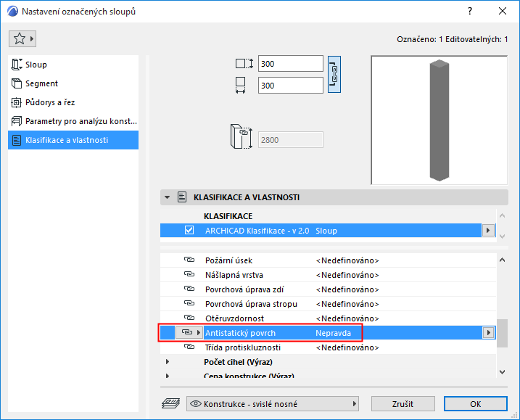The image size is (520, 420).
Task: Open Parametry pro analýzu konstrukce page
Action: tap(73, 121)
